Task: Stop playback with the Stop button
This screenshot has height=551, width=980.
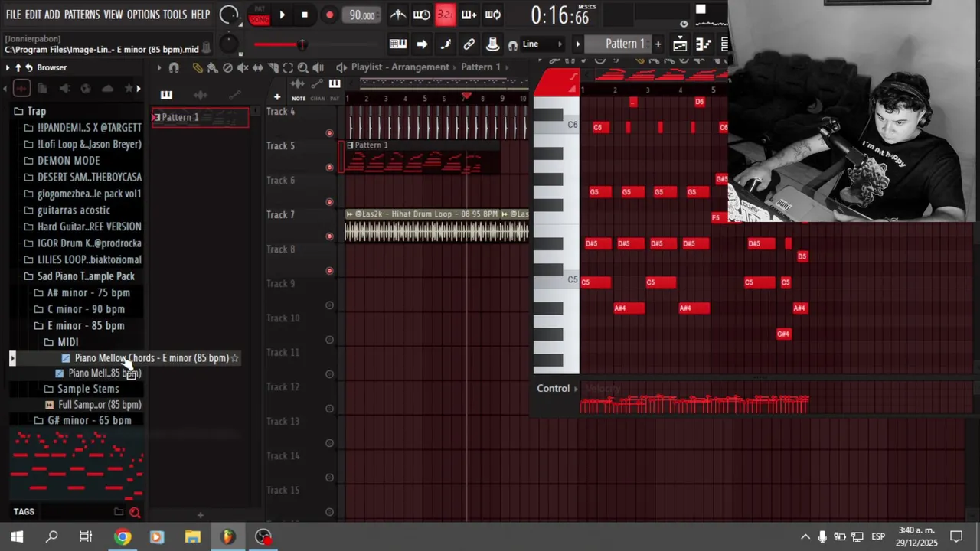Action: pos(305,15)
